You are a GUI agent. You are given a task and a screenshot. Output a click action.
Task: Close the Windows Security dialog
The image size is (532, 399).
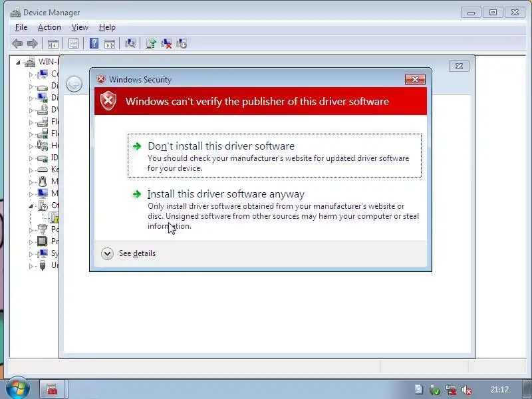[415, 79]
